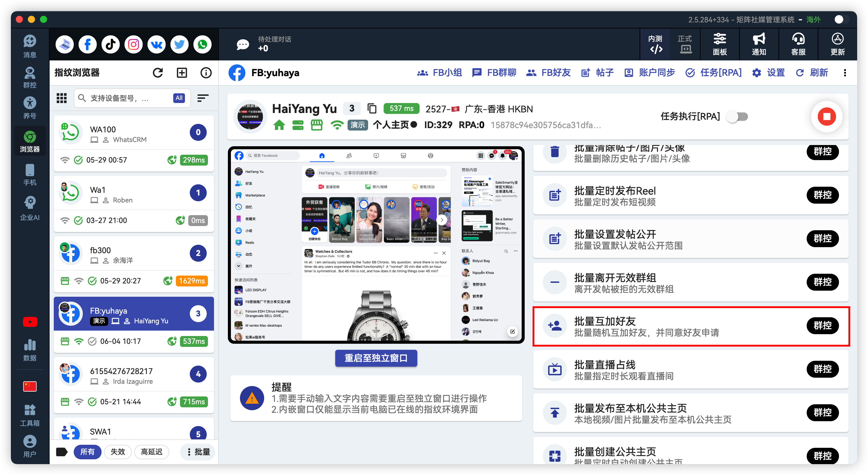Viewport: 868px width, 475px height.
Task: Open the 群控 group control sidebar
Action: point(30,77)
